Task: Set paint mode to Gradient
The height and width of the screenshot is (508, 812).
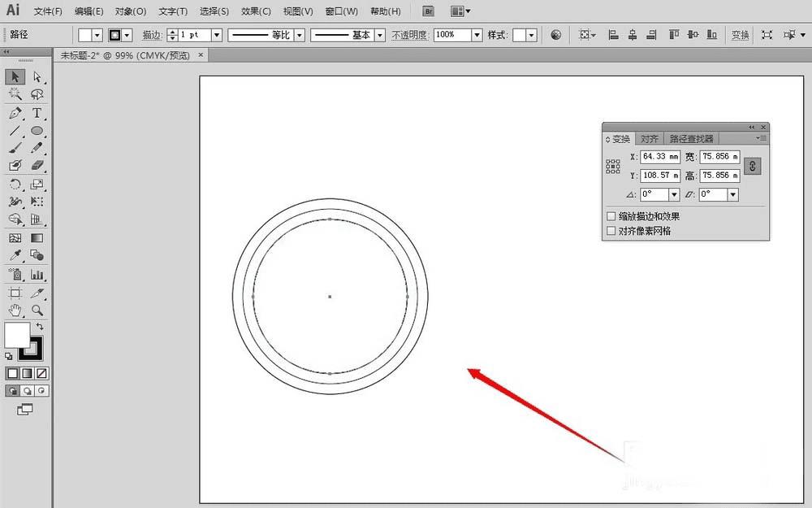Action: click(x=28, y=373)
